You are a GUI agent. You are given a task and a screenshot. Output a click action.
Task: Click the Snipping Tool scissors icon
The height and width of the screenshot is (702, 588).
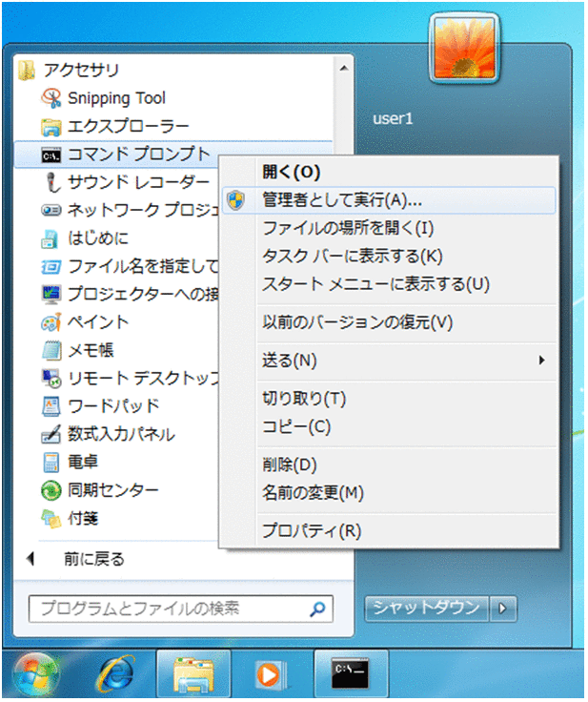51,98
